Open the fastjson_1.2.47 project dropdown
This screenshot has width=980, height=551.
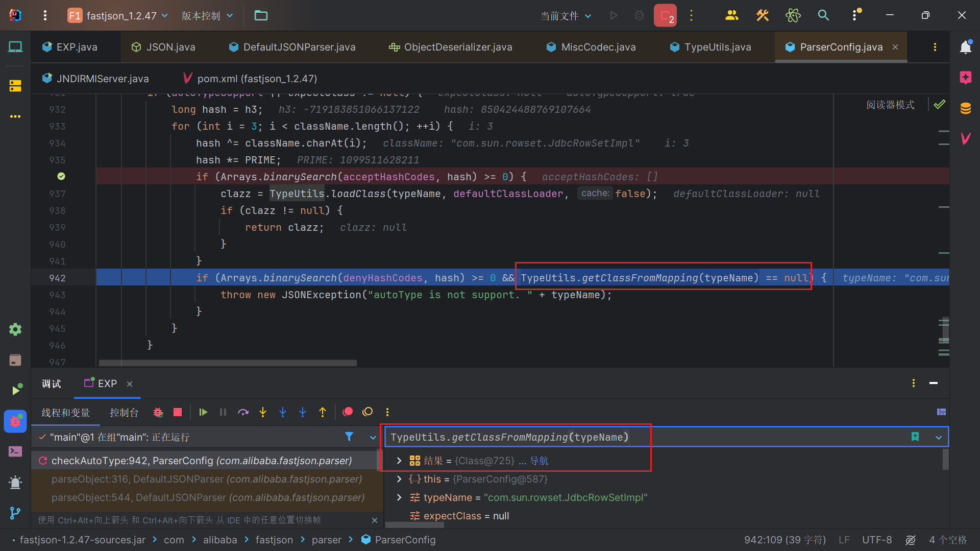(118, 15)
